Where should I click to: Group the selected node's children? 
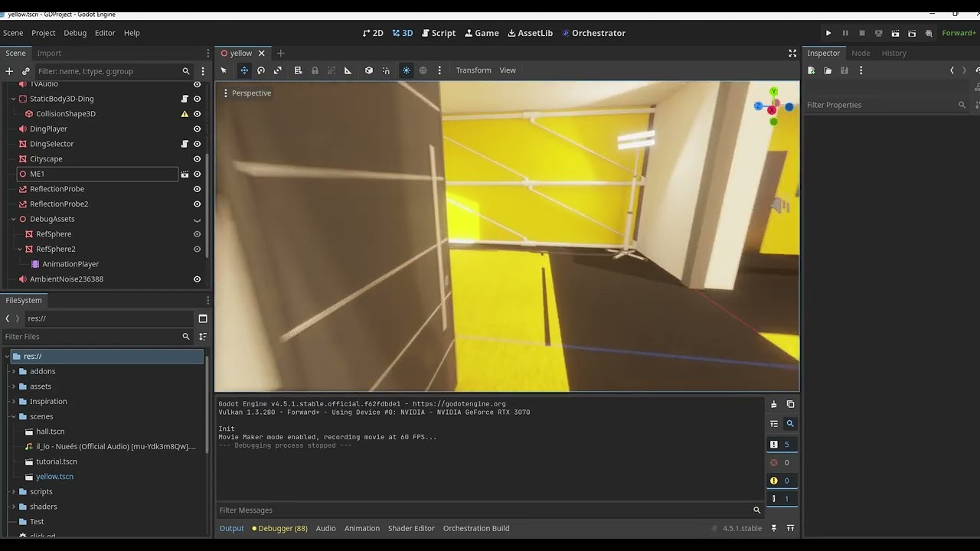(332, 70)
